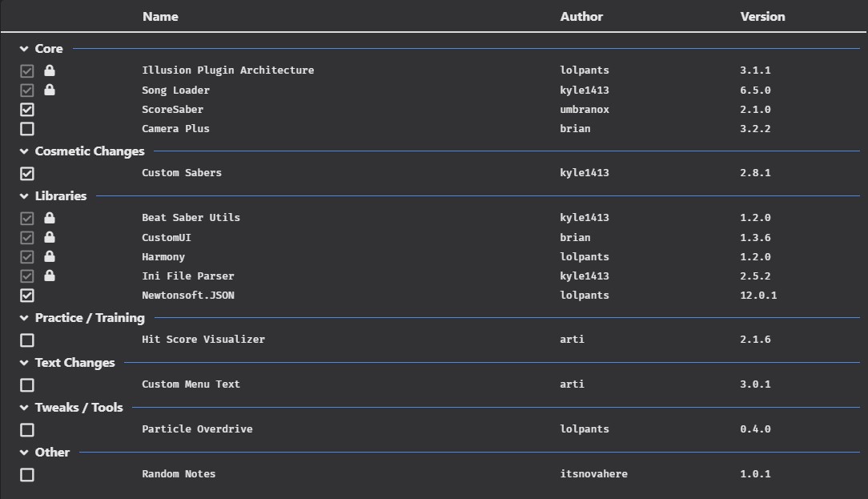
Task: Toggle the Ini File Parser checkbox
Action: tap(27, 276)
